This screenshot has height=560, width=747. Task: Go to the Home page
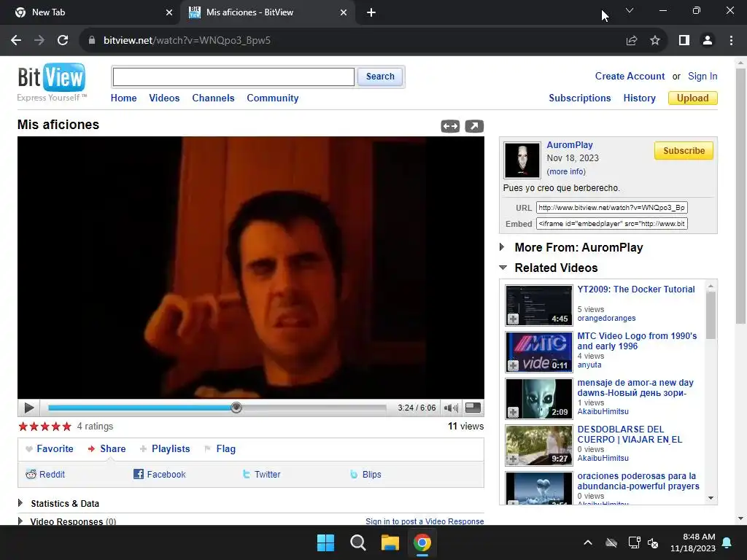pos(123,98)
